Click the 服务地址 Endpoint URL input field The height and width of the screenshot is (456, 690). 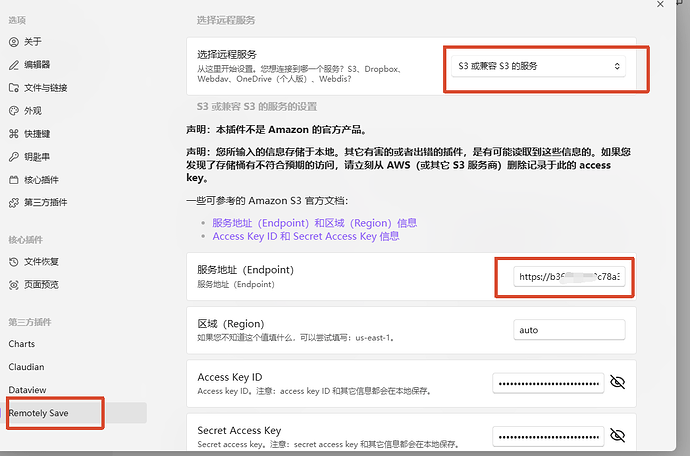coord(569,277)
